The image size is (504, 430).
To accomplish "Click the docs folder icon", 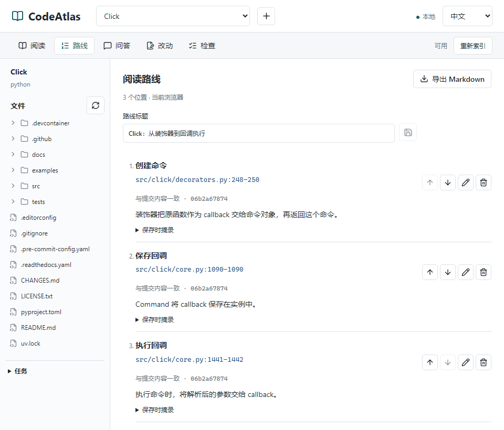I will pyautogui.click(x=25, y=155).
